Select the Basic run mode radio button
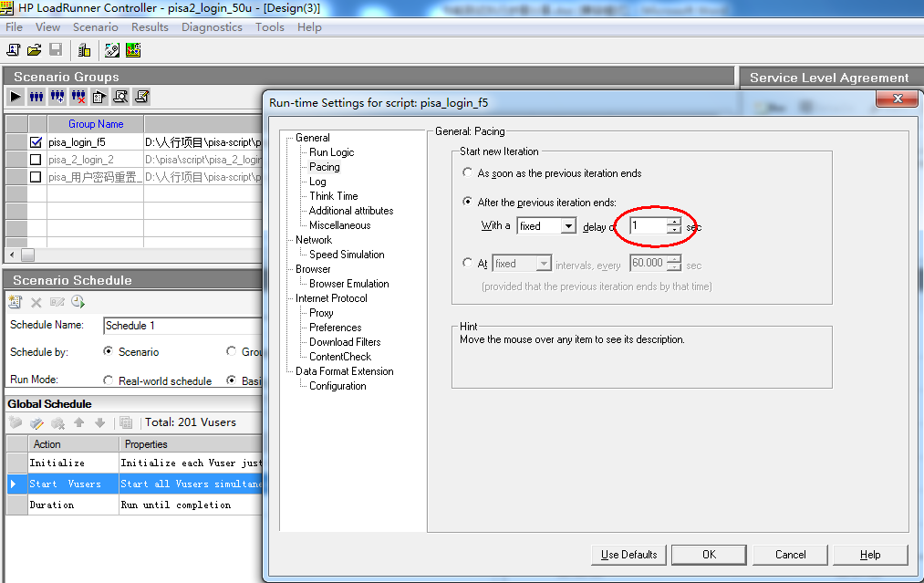 click(x=232, y=380)
